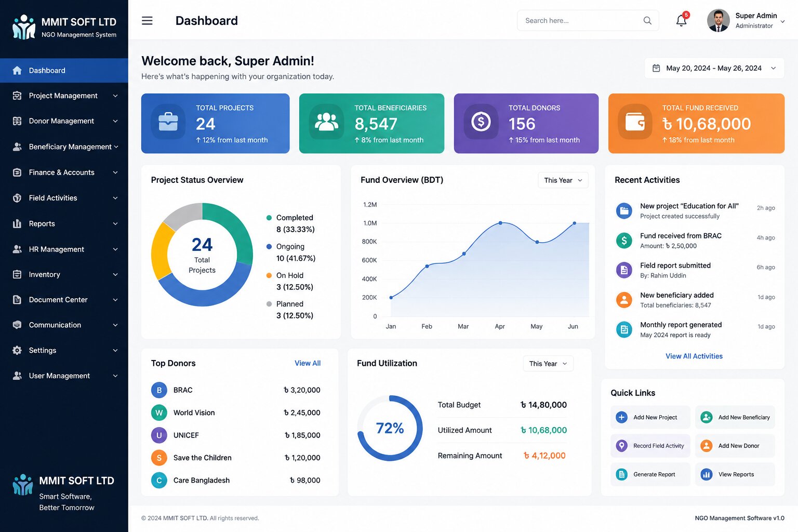
Task: Click the Planned gray legend dot
Action: pyautogui.click(x=269, y=304)
